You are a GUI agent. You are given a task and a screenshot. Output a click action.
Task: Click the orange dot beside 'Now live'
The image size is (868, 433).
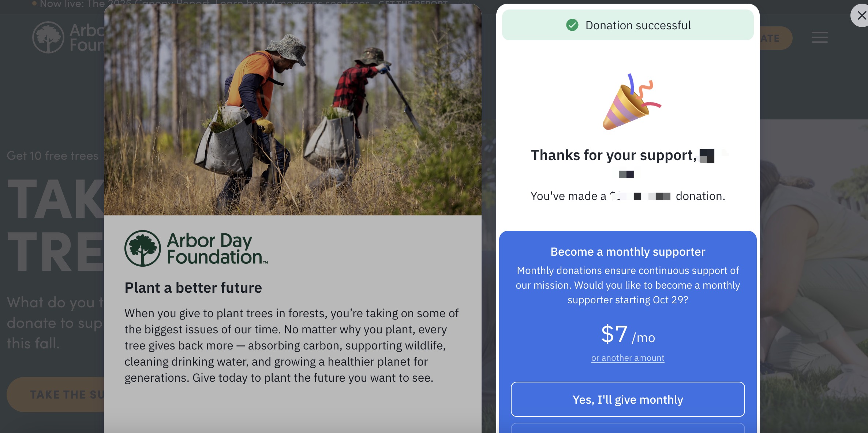(x=34, y=4)
